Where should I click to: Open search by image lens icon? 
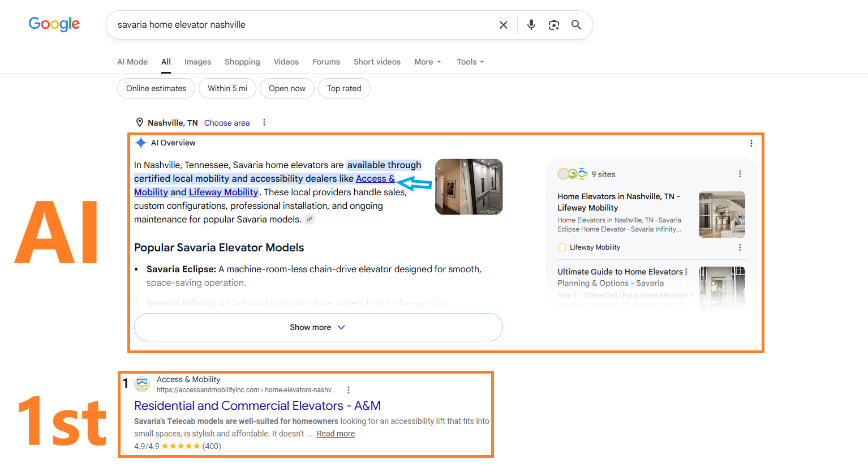coord(554,25)
